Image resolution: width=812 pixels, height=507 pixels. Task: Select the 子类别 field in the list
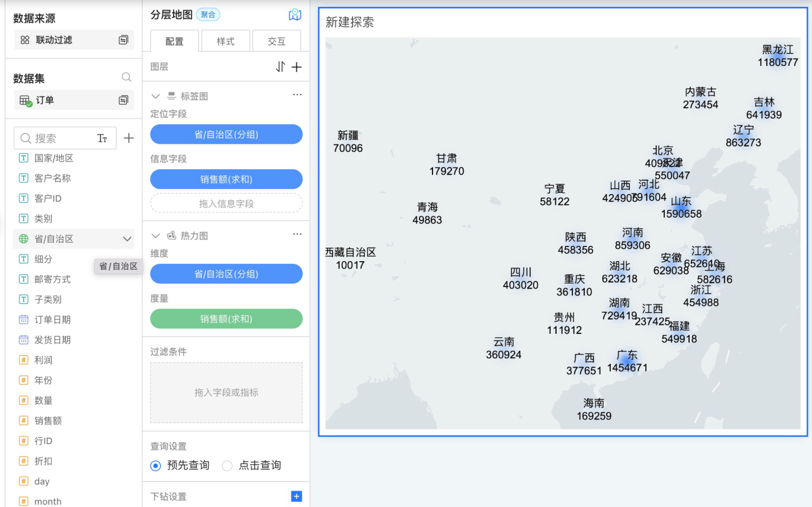tap(48, 299)
